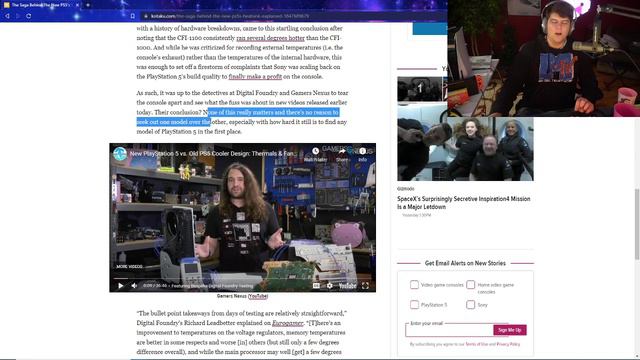Screen dimensions: 640x360
Task: Select the 'The Saga Behind The New PS5' tab
Action: [41, 5]
